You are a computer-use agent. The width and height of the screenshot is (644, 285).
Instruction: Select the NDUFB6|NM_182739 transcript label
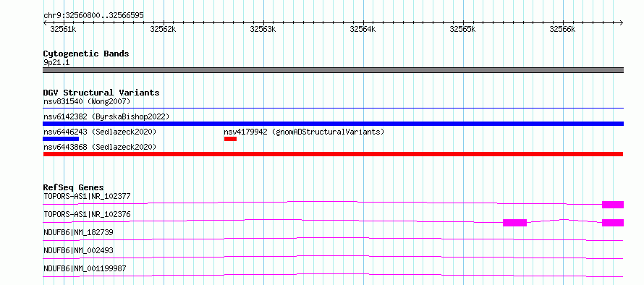(78, 232)
